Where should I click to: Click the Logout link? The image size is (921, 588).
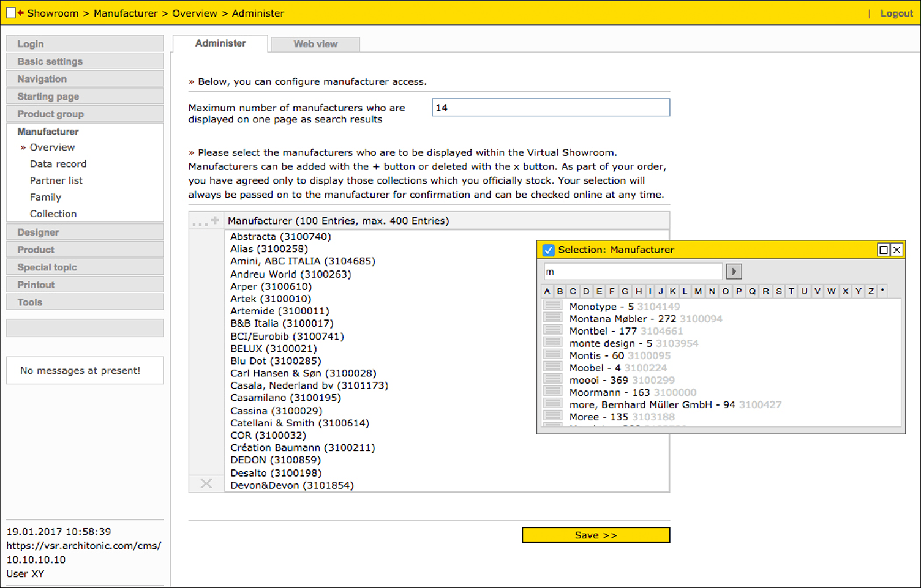coord(897,13)
